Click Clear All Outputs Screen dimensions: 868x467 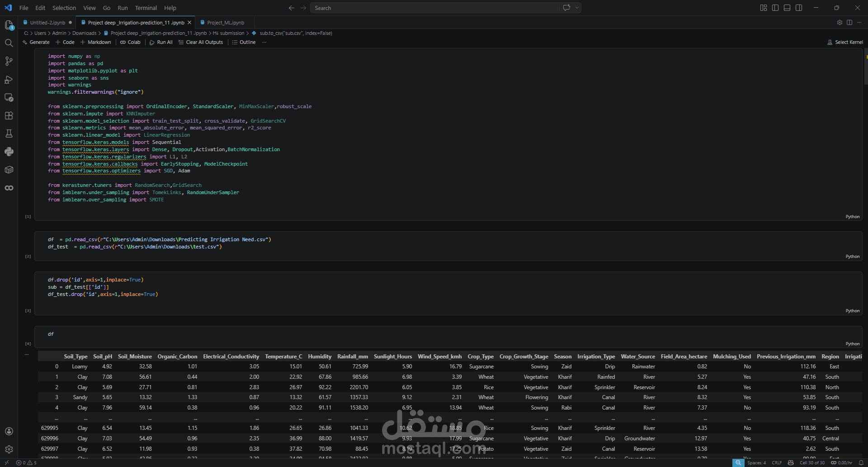click(201, 42)
